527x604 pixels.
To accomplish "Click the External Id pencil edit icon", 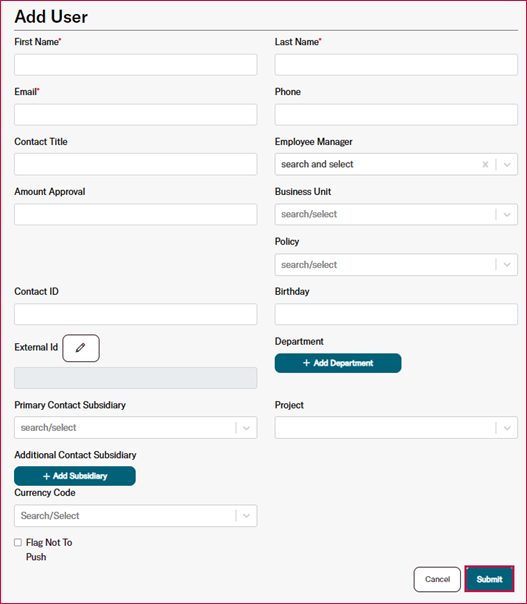I will pyautogui.click(x=81, y=348).
